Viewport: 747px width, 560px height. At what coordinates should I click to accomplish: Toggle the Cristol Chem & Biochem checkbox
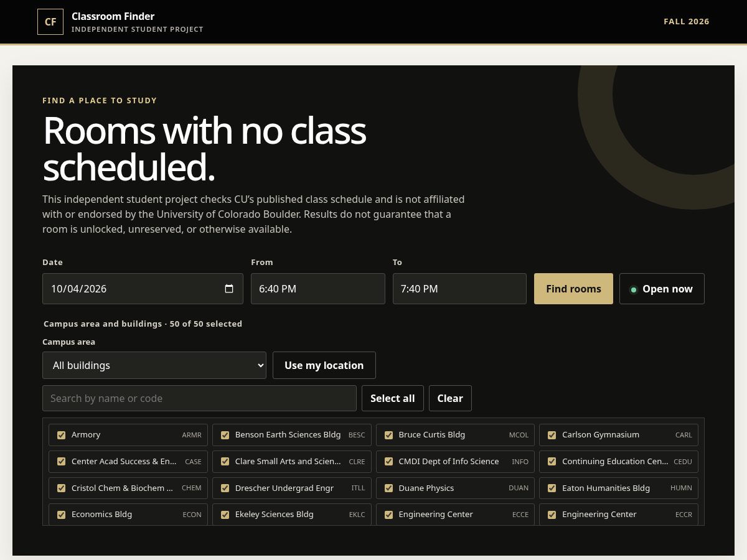61,488
